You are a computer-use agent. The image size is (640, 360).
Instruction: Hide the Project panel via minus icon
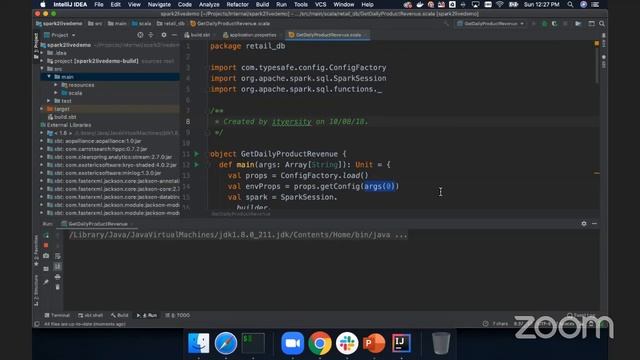(174, 35)
